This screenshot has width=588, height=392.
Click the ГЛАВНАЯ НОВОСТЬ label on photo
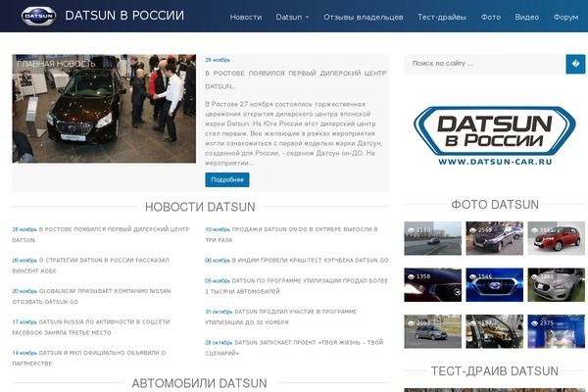click(x=56, y=64)
